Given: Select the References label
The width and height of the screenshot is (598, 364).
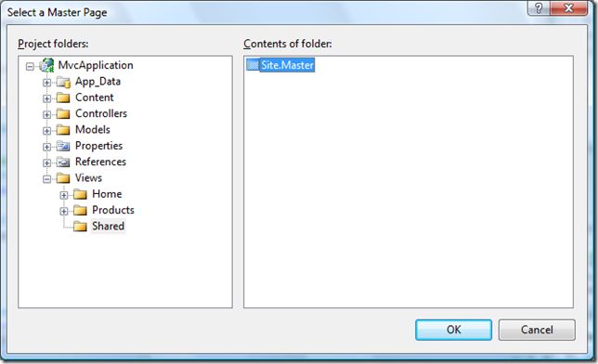Looking at the screenshot, I should click(x=100, y=162).
